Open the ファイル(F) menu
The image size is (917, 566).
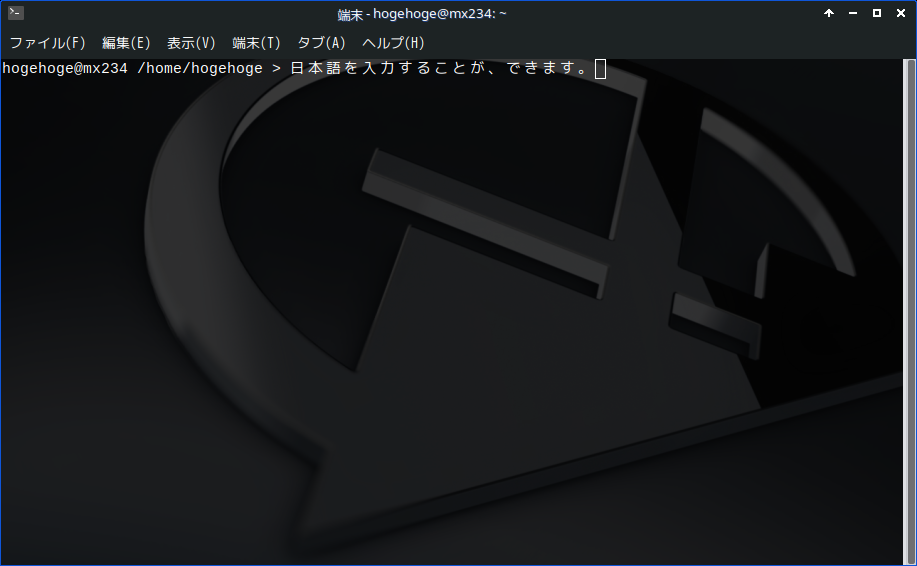(48, 43)
